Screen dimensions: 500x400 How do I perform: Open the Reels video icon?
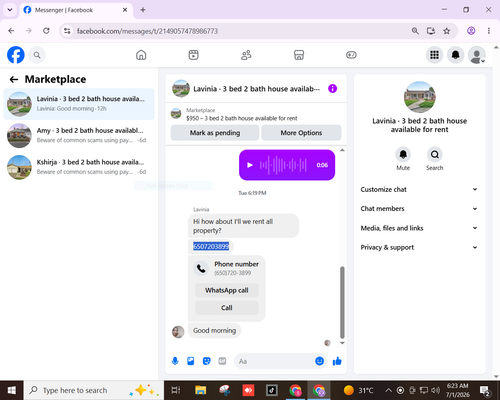(x=193, y=55)
